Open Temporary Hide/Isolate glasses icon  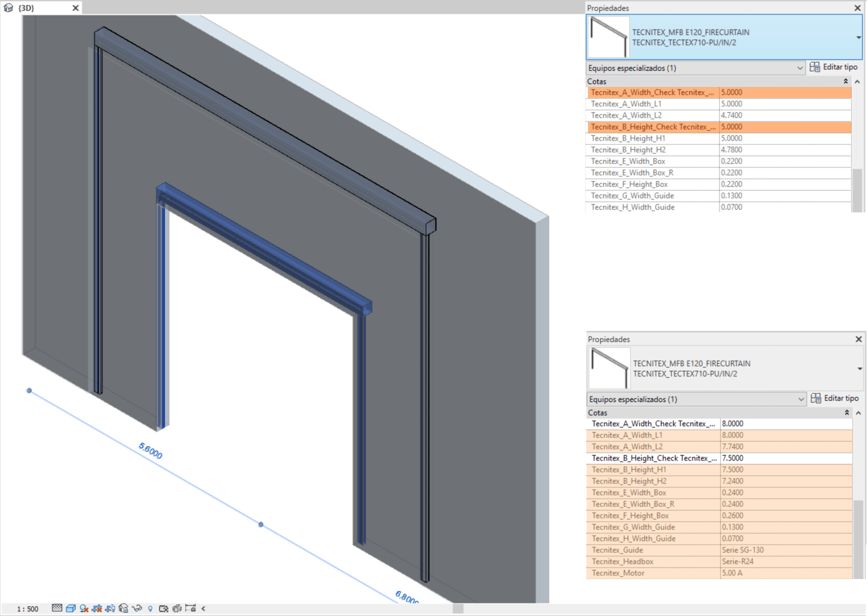point(136,608)
